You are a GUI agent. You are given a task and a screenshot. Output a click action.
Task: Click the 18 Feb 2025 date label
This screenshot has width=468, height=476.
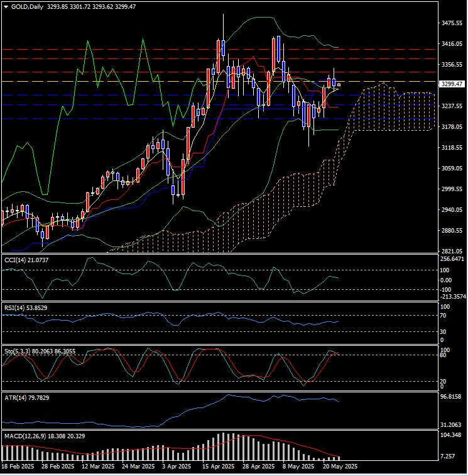(x=18, y=467)
